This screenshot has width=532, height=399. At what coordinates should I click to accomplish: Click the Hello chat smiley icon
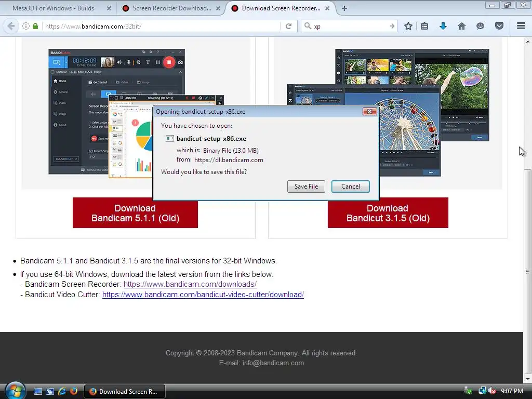(480, 26)
